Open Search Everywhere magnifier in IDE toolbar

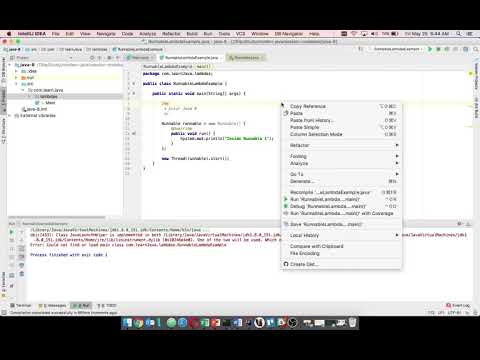coord(476,49)
